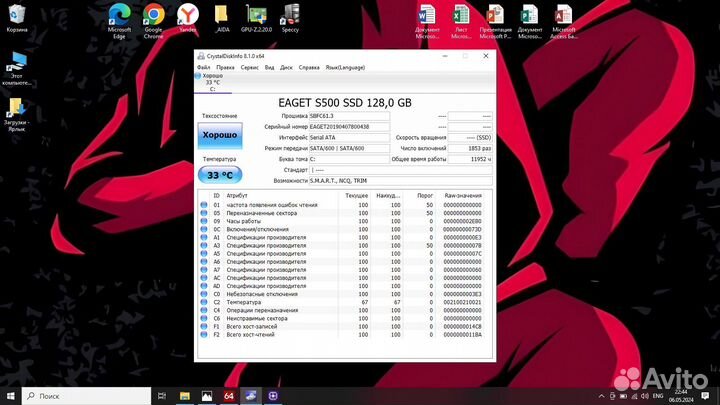720x405 pixels.
Task: Open the _AIDA folder on desktop
Action: (222, 18)
